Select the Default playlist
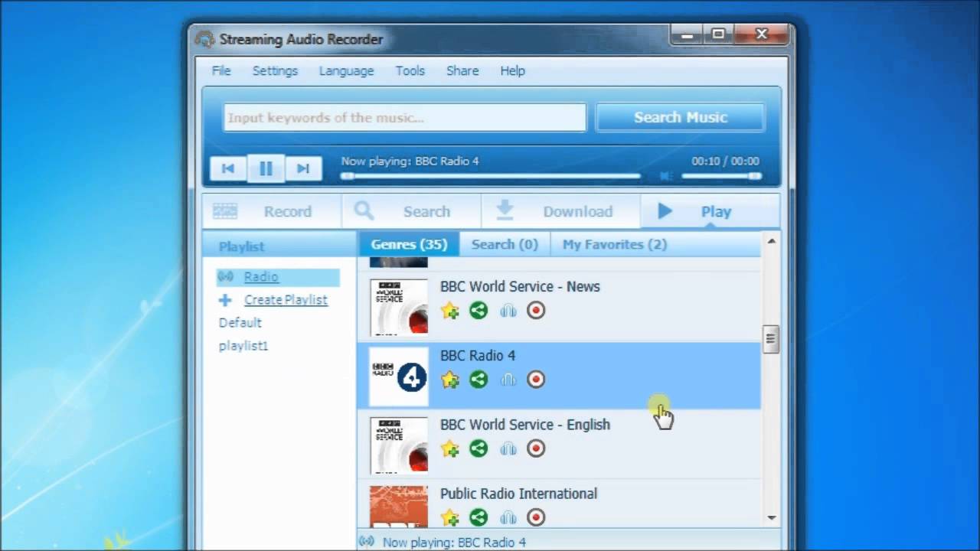The width and height of the screenshot is (980, 551). [x=240, y=323]
